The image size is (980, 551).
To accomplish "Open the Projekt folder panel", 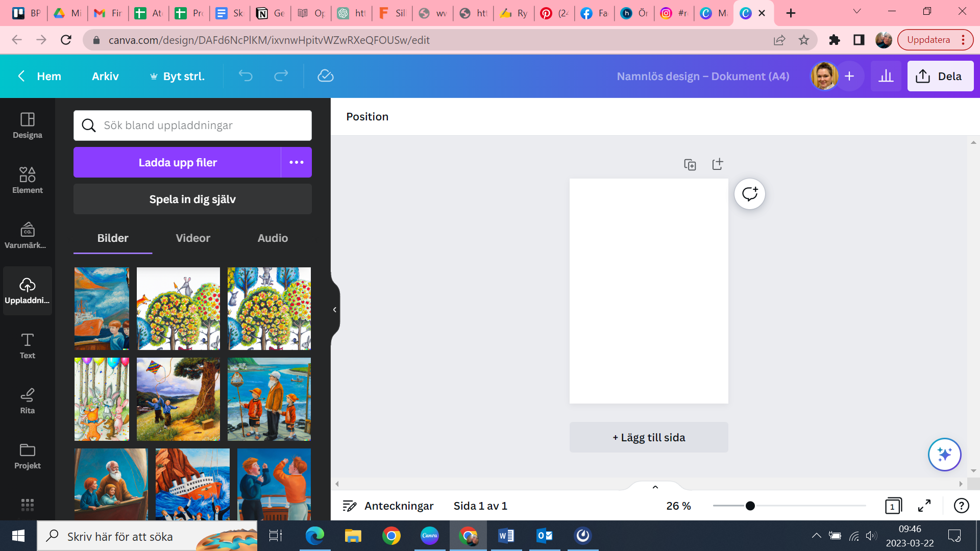I will tap(28, 456).
